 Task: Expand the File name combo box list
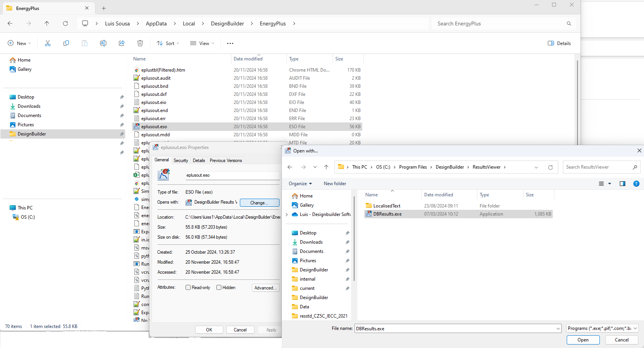[558, 329]
